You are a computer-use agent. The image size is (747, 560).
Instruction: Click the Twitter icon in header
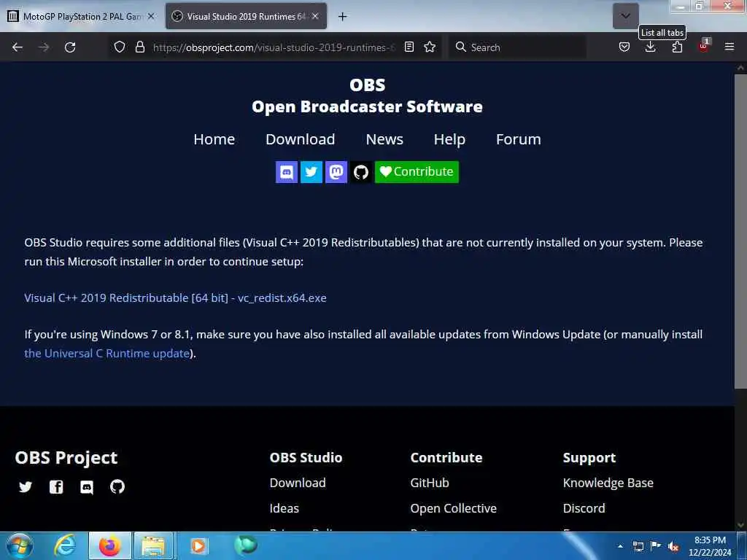click(x=311, y=172)
